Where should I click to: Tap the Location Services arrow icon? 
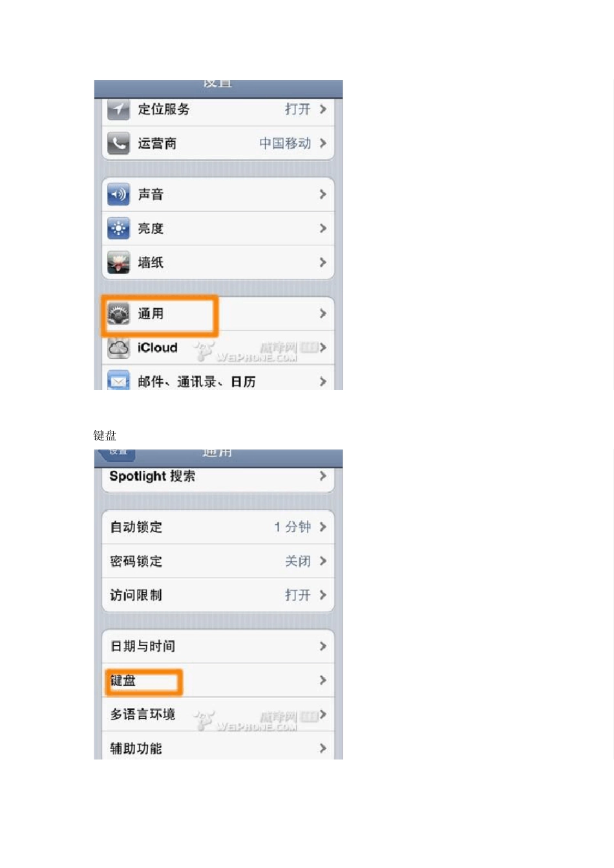tap(118, 108)
